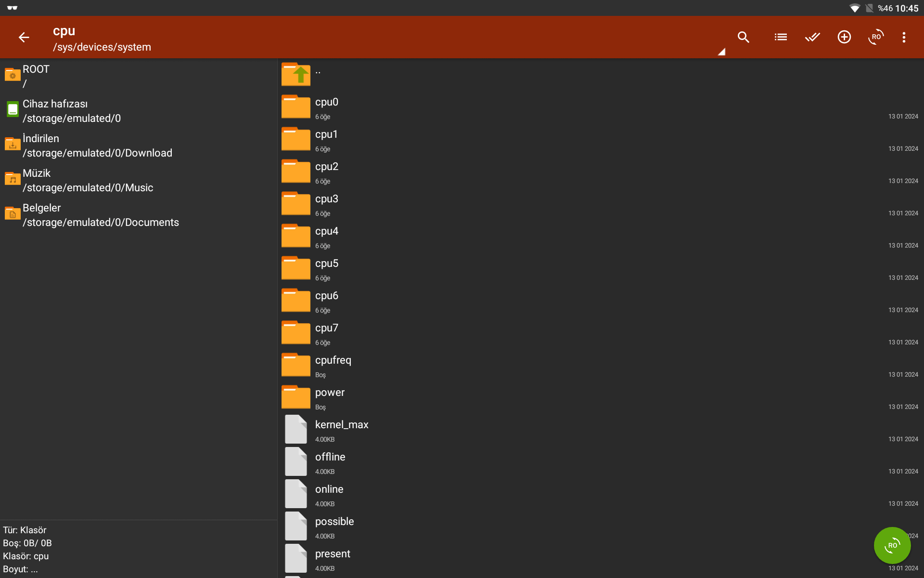Select the possible file icon
The width and height of the screenshot is (924, 578).
[296, 526]
